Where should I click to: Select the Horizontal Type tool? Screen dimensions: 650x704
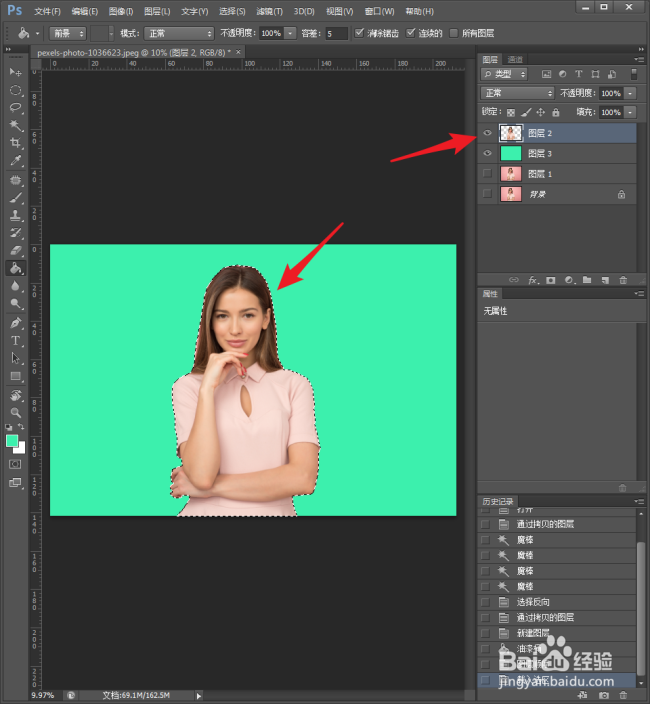(x=16, y=341)
